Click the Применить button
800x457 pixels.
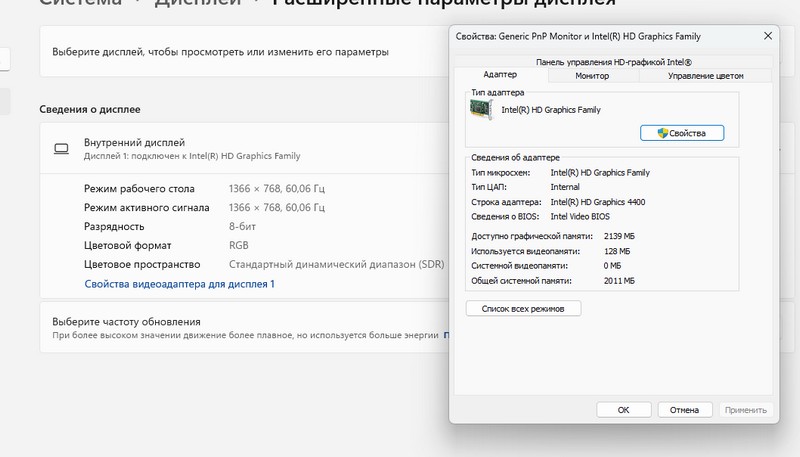point(745,410)
